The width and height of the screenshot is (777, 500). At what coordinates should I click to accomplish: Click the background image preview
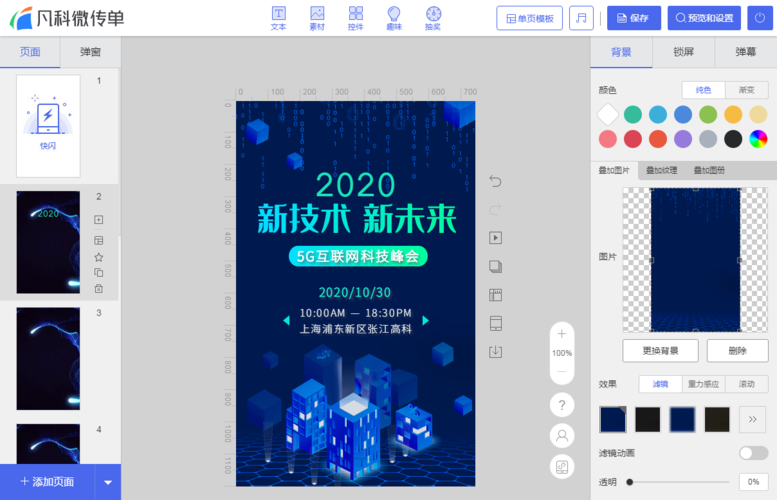(x=695, y=260)
